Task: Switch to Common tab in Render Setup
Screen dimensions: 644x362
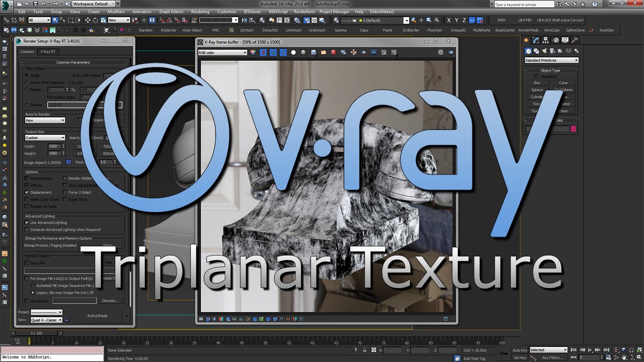Action: (x=27, y=51)
